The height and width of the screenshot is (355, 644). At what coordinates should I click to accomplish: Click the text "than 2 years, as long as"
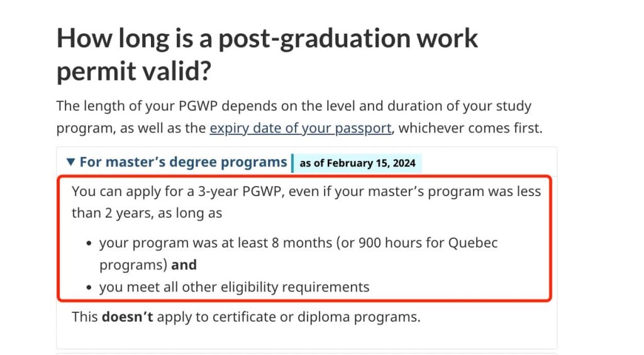pos(147,213)
